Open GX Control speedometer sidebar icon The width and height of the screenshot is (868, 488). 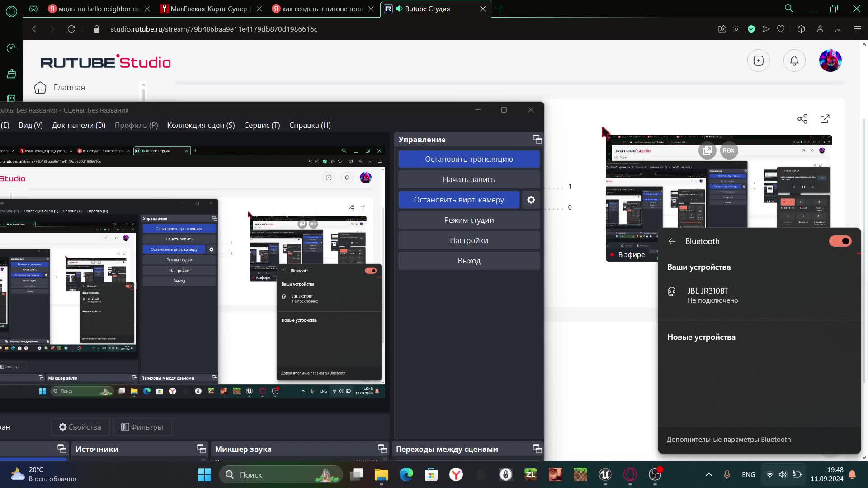click(11, 48)
